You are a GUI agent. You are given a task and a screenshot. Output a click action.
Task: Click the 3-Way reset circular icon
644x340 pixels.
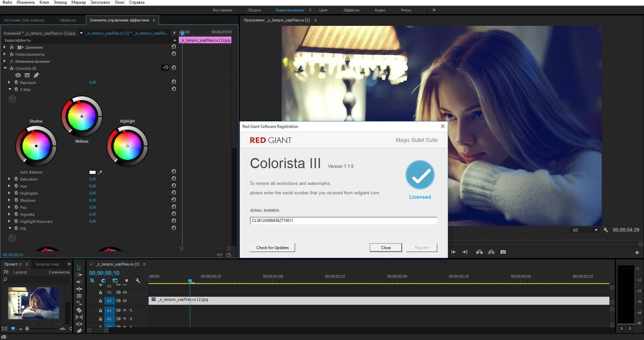tap(12, 99)
